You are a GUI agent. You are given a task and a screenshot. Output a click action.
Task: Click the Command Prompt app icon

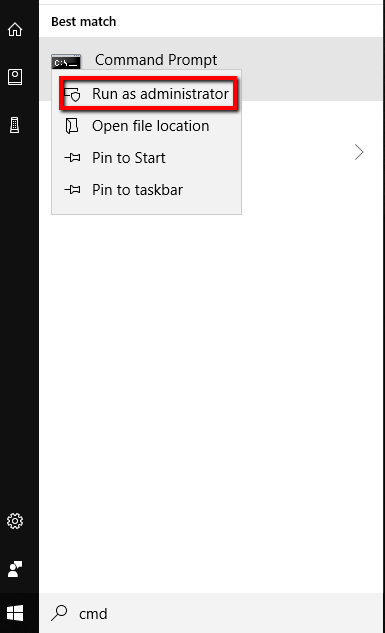tap(66, 61)
